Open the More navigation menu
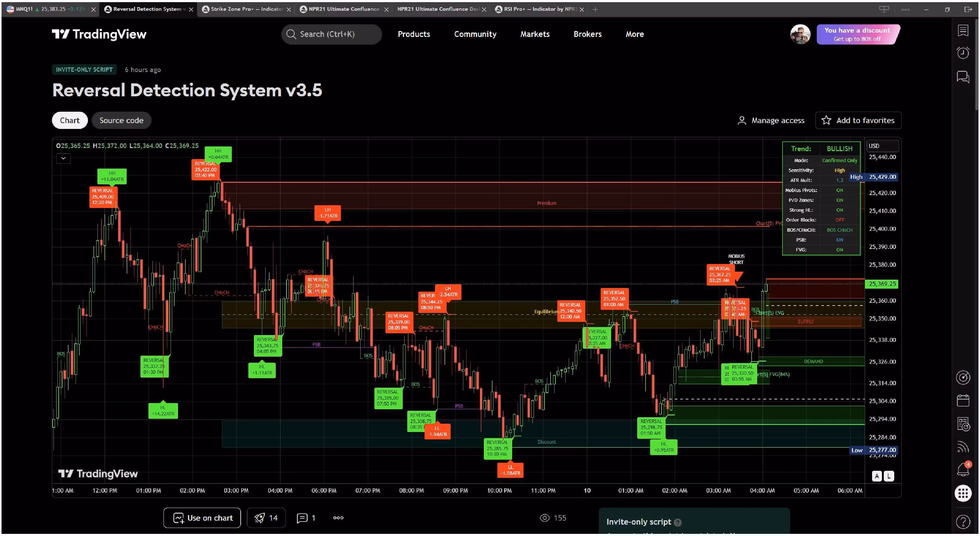The width and height of the screenshot is (980, 536). 634,34
